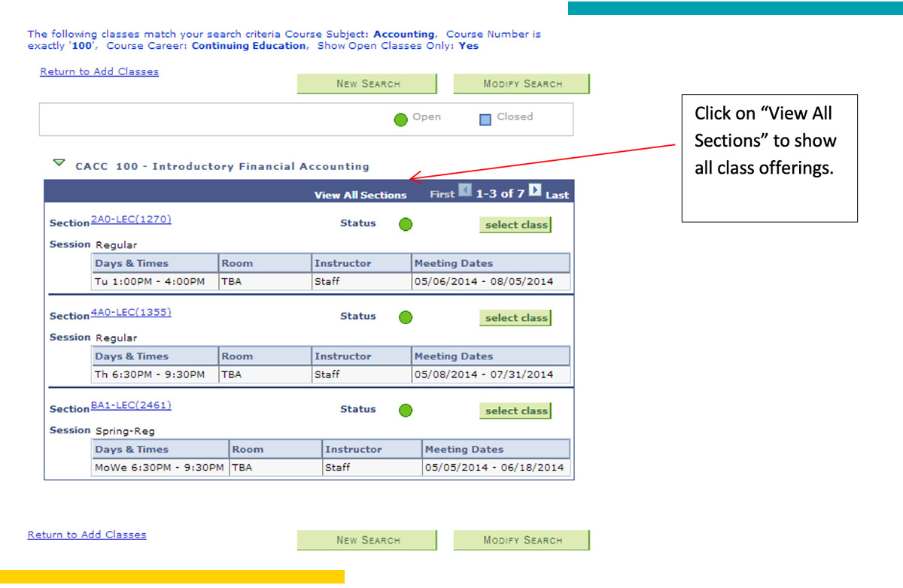Collapse the CACC 100 course section
The width and height of the screenshot is (903, 588).
(59, 163)
